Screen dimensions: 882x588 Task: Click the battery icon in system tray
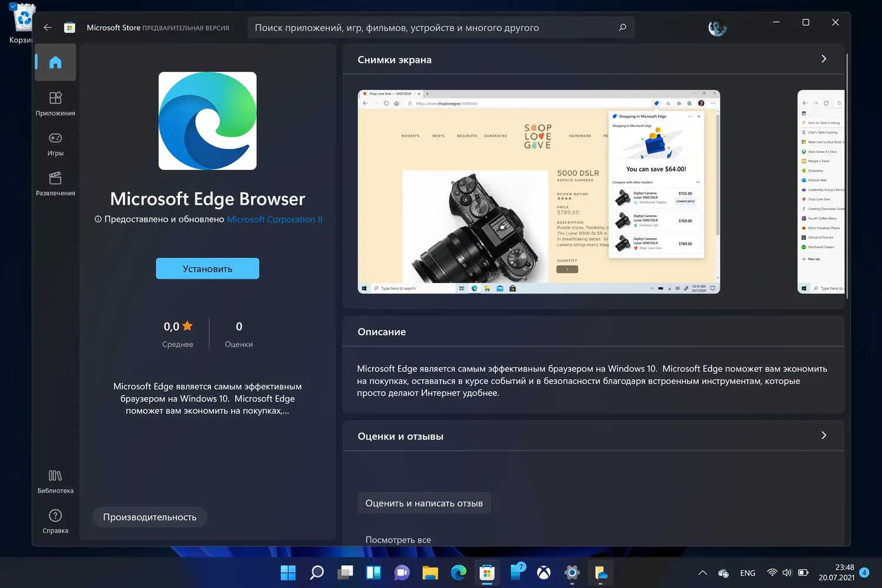(803, 573)
